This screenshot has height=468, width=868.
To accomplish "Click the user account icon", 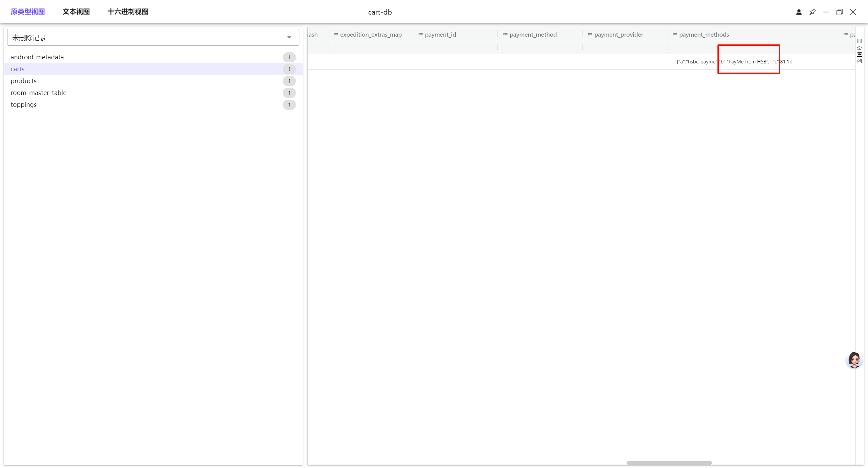I will click(x=799, y=12).
